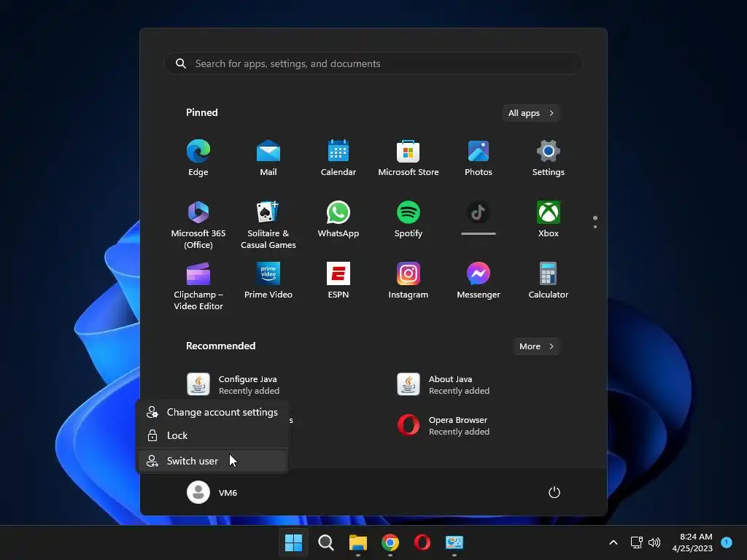Click the power button icon
This screenshot has width=747, height=560.
[554, 492]
